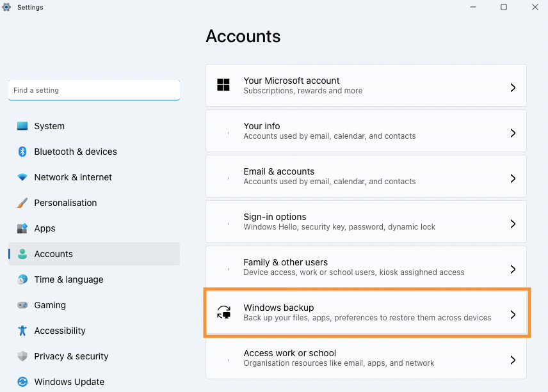This screenshot has height=392, width=548.
Task: Select Accounts in the sidebar
Action: tap(54, 254)
